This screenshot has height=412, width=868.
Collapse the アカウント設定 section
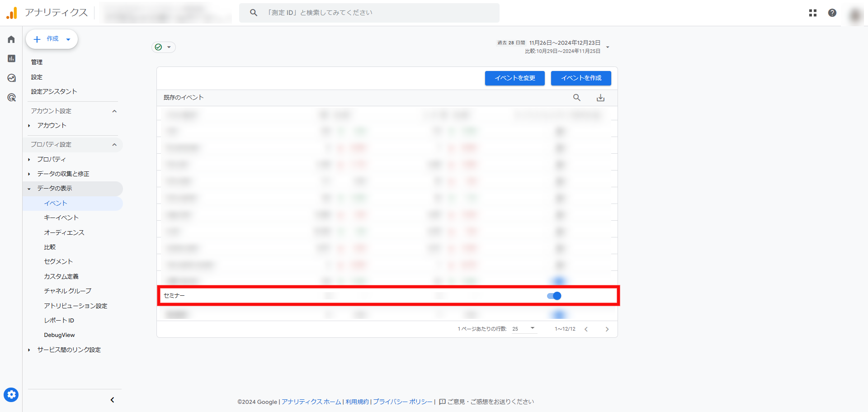[x=114, y=111]
